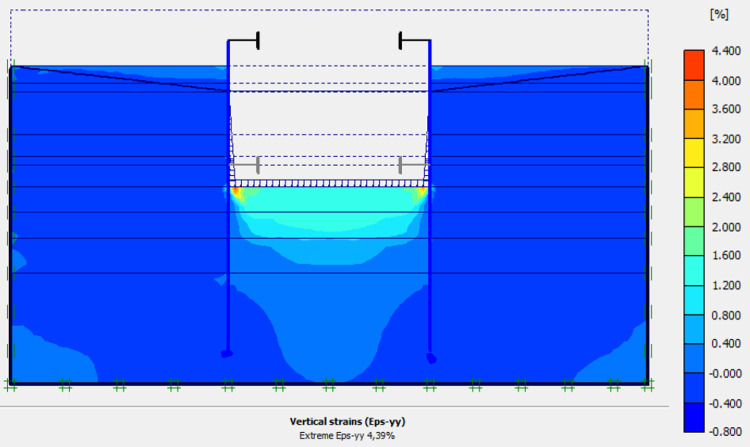750x447 pixels.
Task: Click the [%] unit label above legend
Action: (719, 14)
